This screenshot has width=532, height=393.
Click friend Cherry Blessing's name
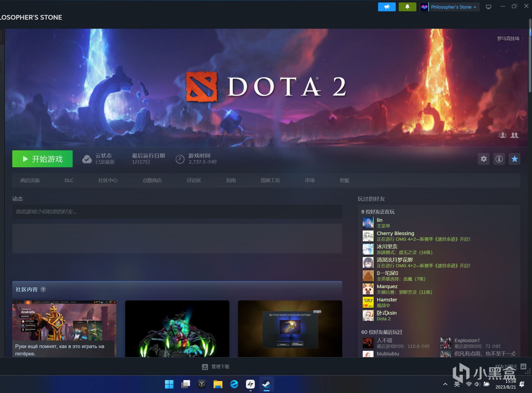395,233
